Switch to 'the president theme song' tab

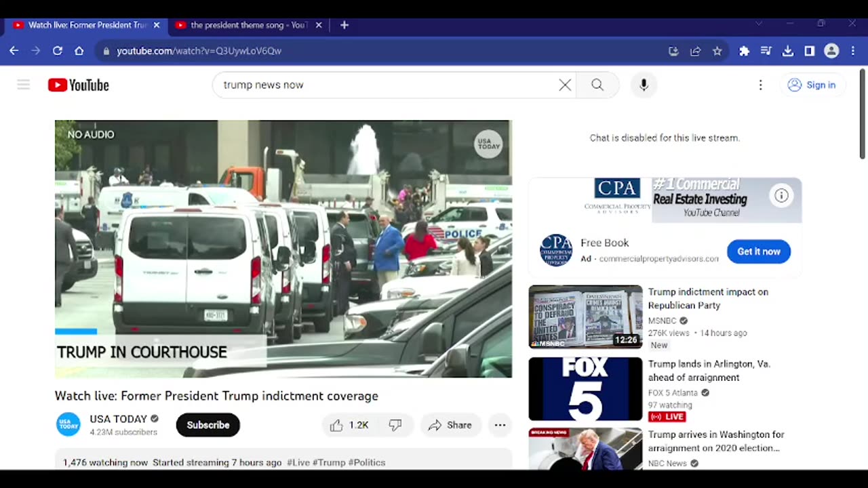pyautogui.click(x=248, y=25)
